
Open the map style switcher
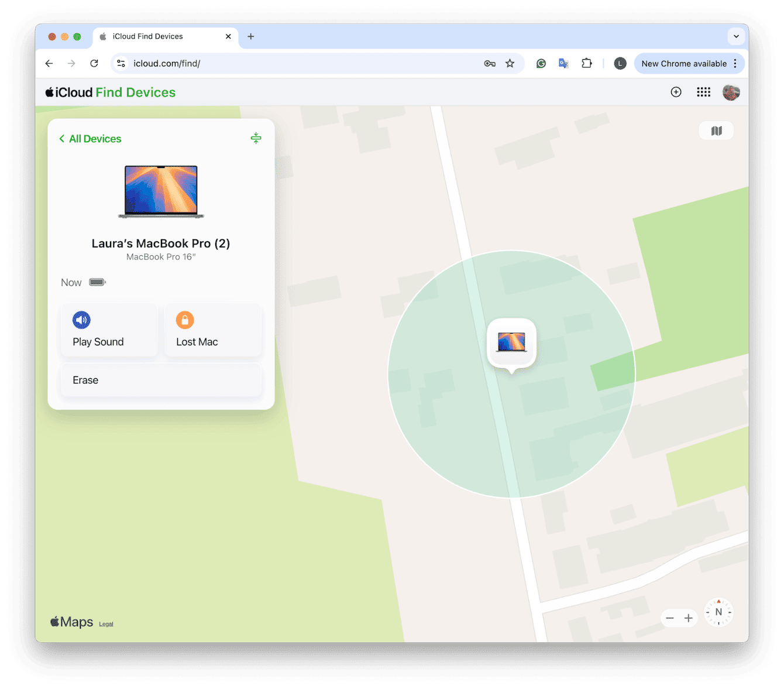(x=716, y=130)
